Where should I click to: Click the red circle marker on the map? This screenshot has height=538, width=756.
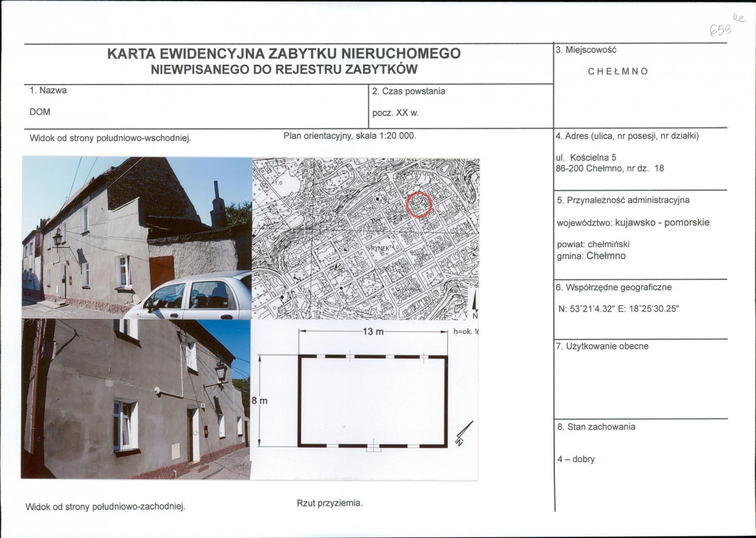pyautogui.click(x=419, y=205)
